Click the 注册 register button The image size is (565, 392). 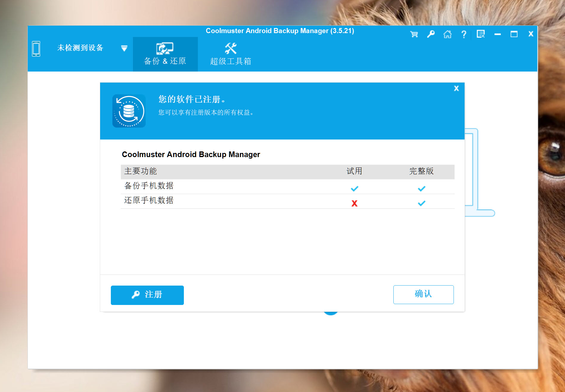click(x=147, y=295)
